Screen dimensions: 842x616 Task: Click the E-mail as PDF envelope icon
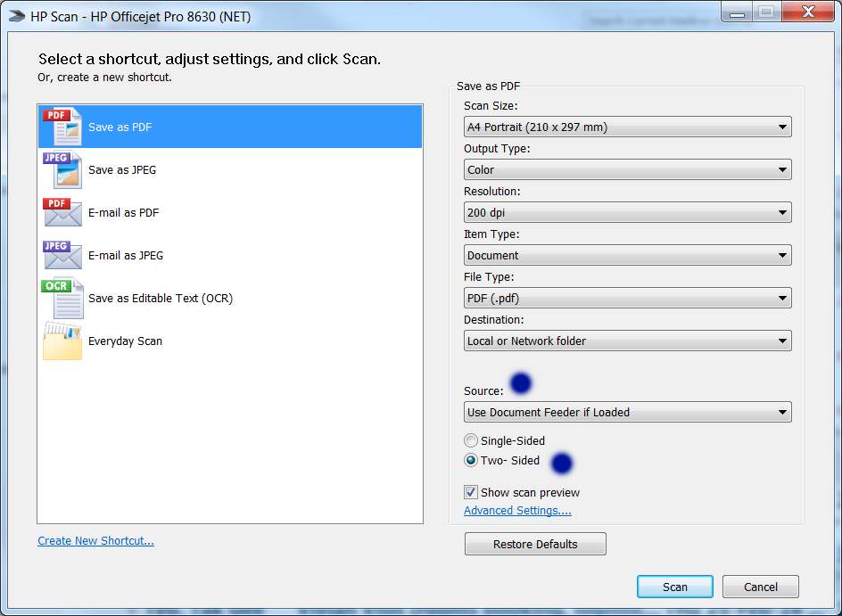(x=61, y=212)
